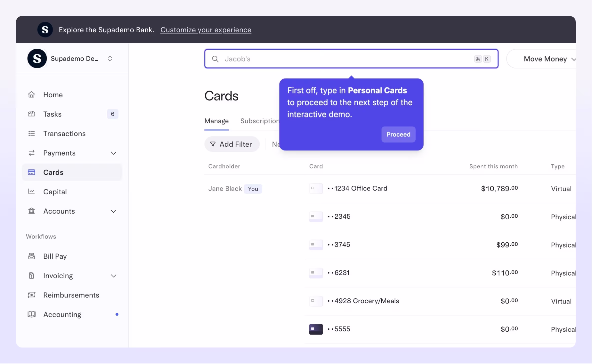Open Reimbursements via its cash icon
The image size is (592, 364).
point(32,295)
